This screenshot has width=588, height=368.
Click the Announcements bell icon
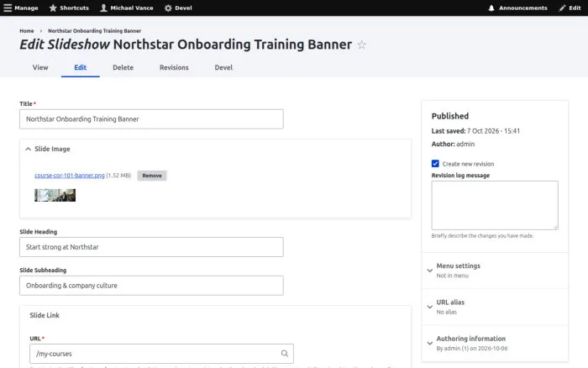[x=491, y=8]
